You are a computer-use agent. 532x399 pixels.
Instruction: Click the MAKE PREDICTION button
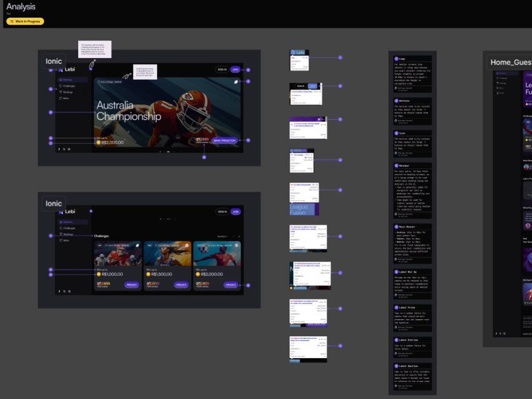pos(225,140)
